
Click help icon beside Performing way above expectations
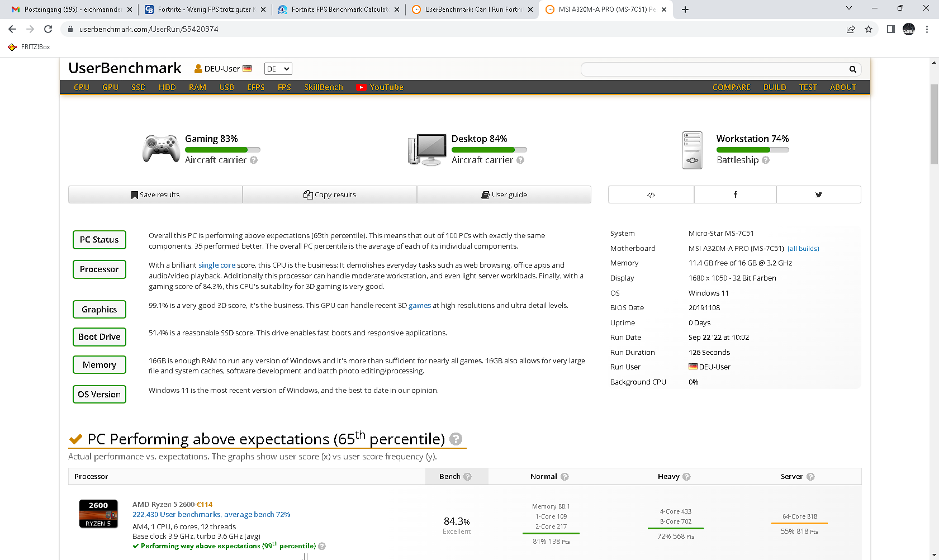pos(322,546)
